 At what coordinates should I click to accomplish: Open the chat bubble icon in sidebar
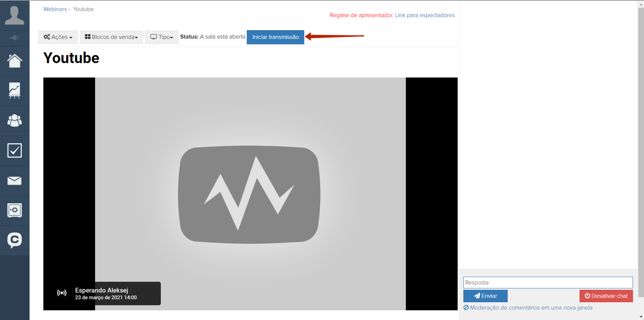click(14, 240)
